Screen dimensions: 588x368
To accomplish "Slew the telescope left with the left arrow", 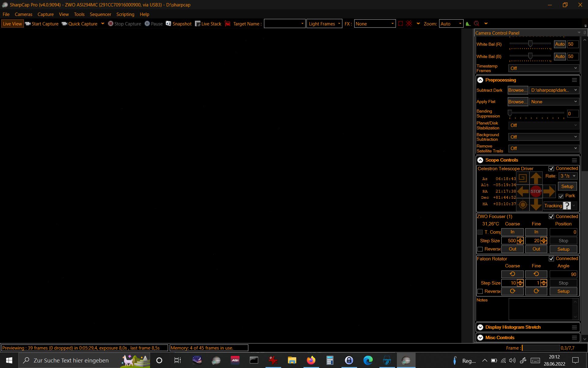I will (523, 191).
